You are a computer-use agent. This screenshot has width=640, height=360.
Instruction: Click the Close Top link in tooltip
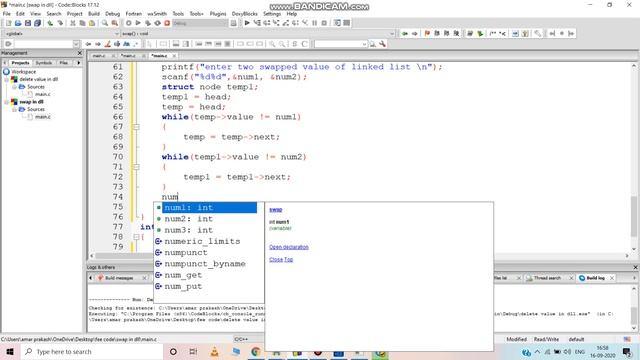pyautogui.click(x=281, y=260)
